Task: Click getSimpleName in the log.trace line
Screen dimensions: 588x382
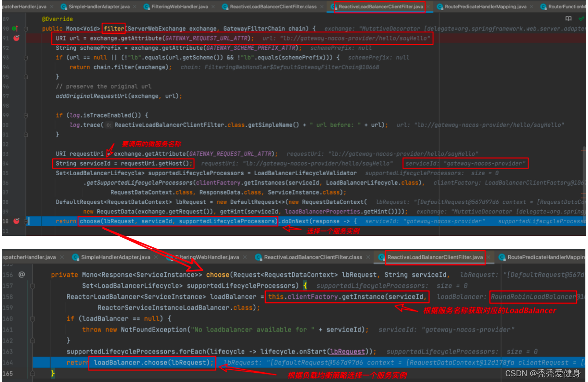Action: pyautogui.click(x=272, y=125)
